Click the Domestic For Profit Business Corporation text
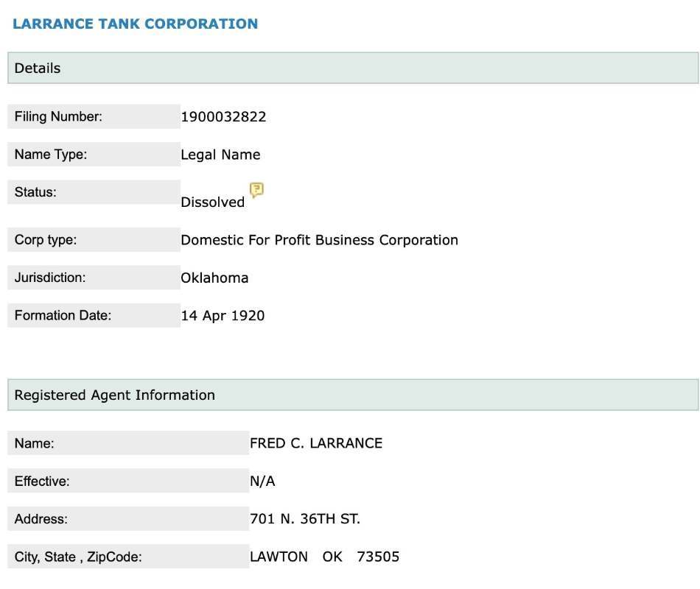Viewport: 700px width, 589px height. tap(319, 240)
